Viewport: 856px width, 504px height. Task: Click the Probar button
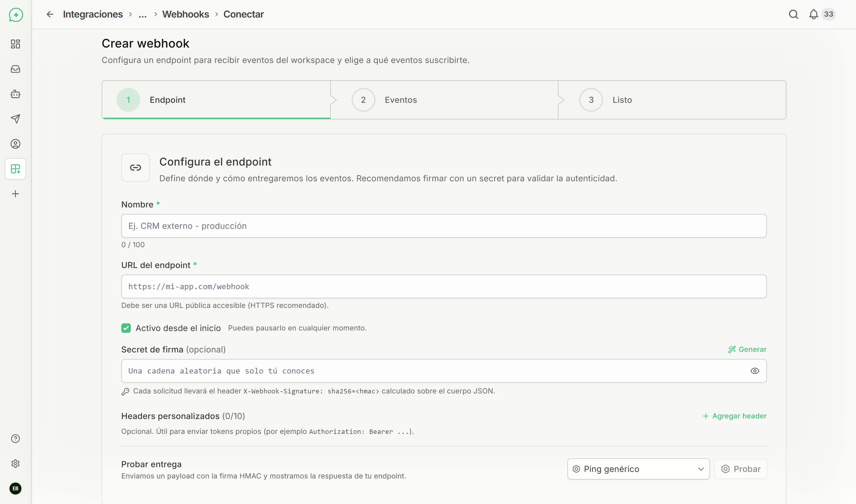[740, 469]
